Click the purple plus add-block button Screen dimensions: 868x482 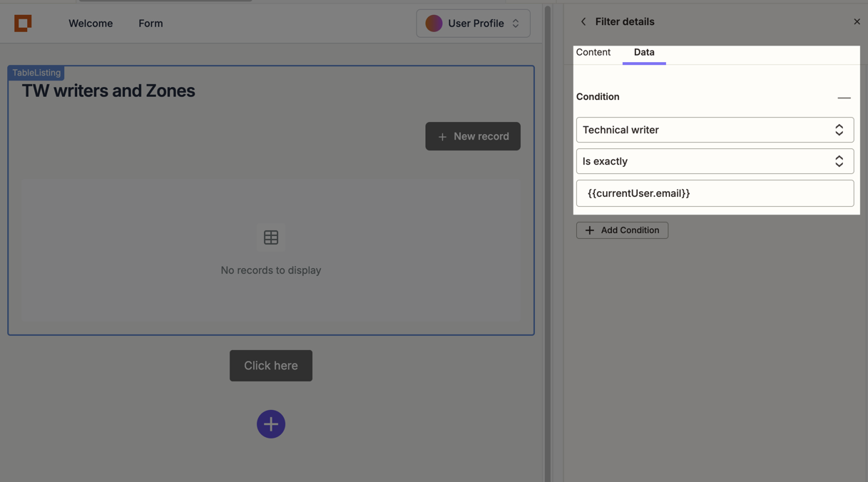(271, 424)
